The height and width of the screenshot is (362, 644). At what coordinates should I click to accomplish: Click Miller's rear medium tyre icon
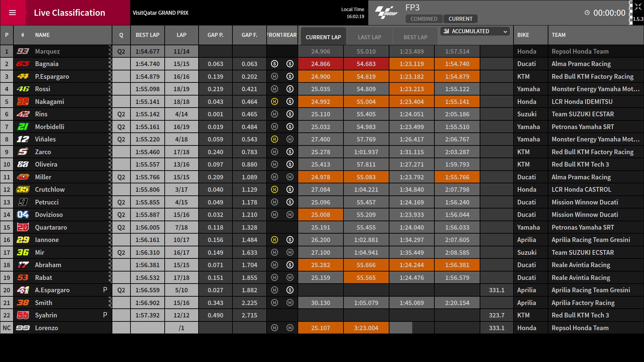tap(290, 177)
